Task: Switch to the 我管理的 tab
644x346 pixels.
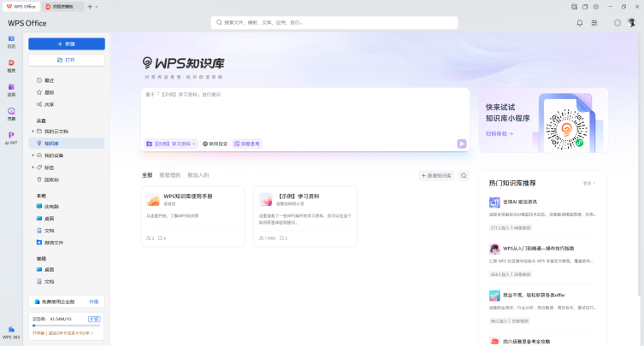Action: coord(169,175)
